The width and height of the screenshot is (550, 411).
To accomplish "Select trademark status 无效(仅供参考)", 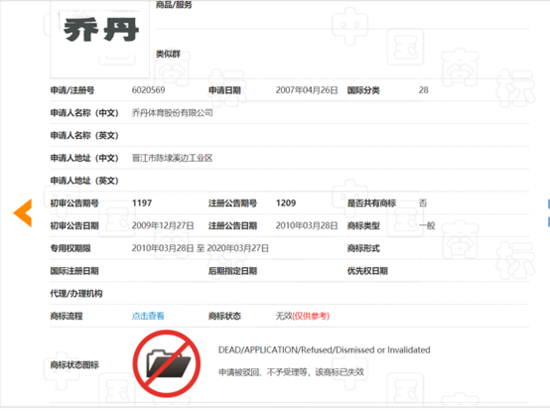I will point(302,316).
